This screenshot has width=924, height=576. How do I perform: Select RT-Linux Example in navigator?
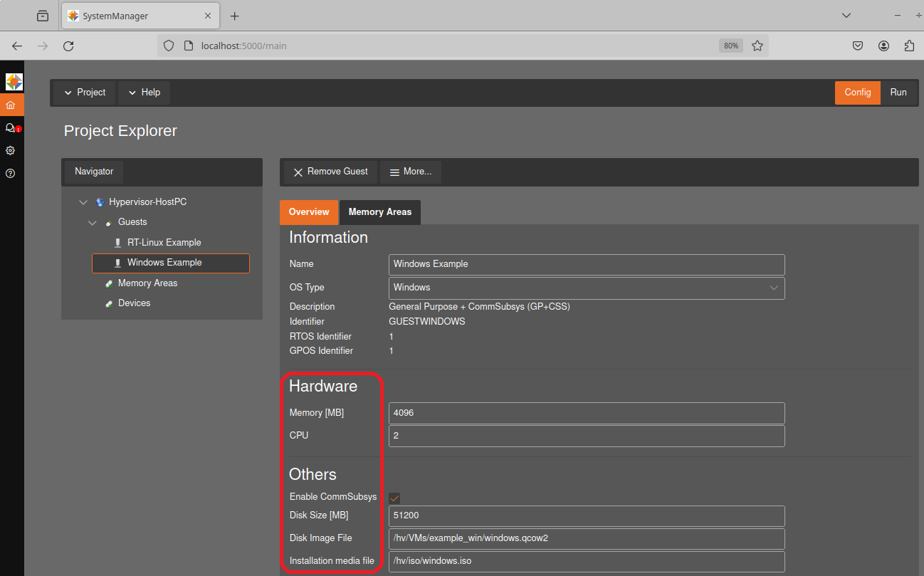[x=164, y=243]
